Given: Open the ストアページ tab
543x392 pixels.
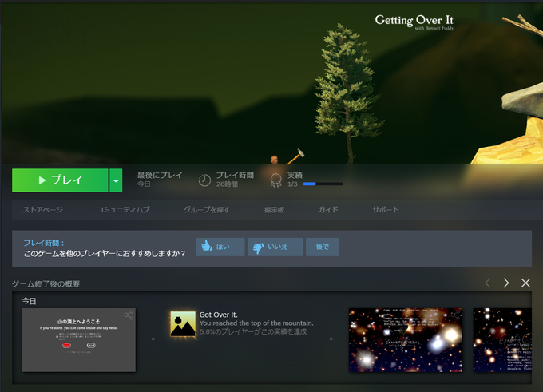Looking at the screenshot, I should [x=43, y=209].
